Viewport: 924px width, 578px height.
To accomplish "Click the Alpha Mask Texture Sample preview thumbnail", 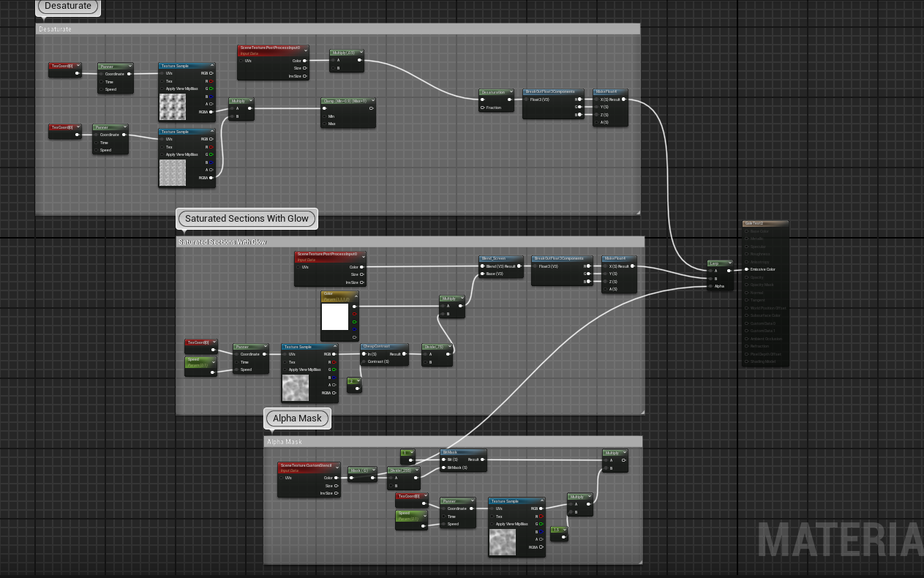I will 503,542.
